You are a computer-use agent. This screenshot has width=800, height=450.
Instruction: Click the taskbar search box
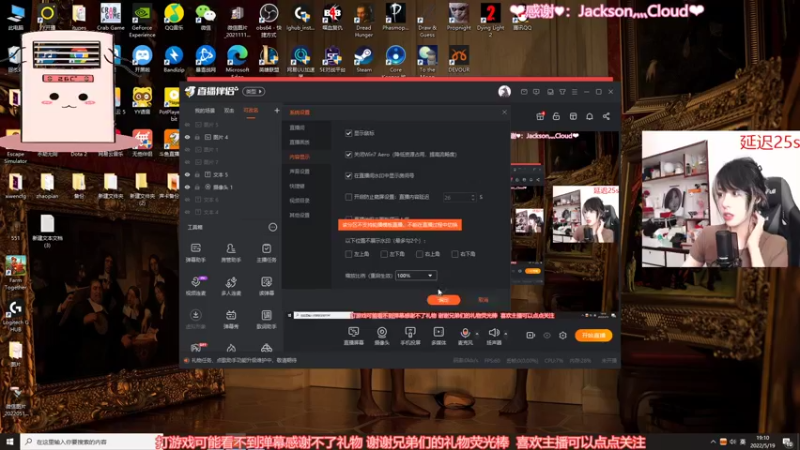coord(92,441)
